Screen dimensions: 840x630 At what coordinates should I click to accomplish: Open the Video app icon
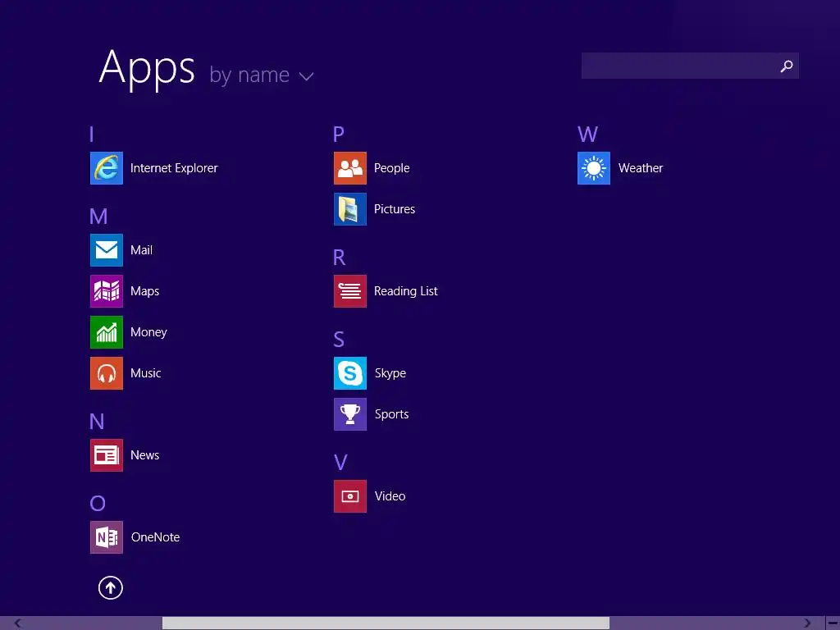[x=349, y=496]
